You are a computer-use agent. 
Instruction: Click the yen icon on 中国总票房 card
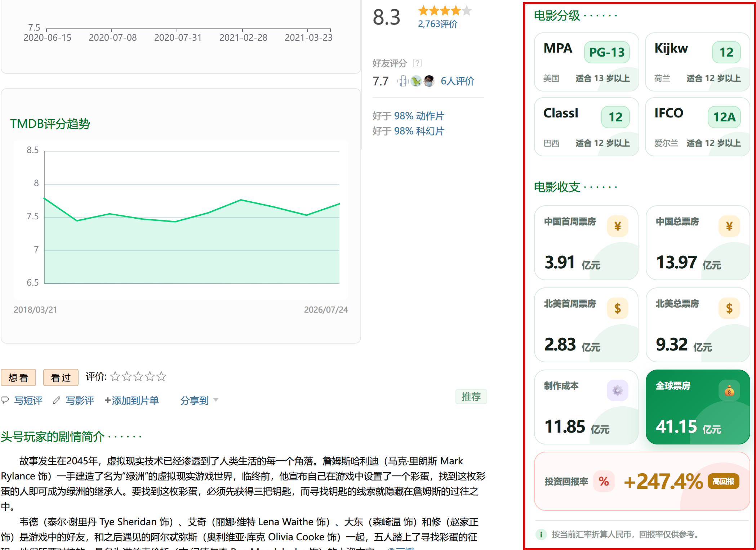729,226
